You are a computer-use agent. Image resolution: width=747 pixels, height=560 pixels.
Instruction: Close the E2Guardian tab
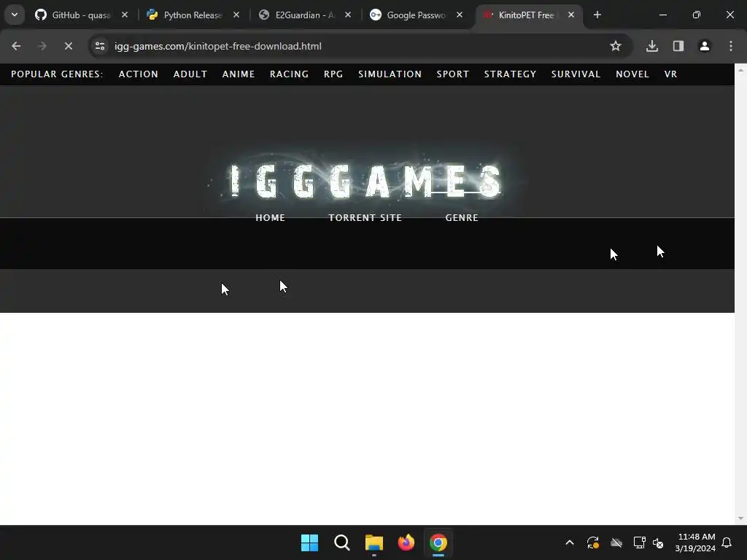348,15
